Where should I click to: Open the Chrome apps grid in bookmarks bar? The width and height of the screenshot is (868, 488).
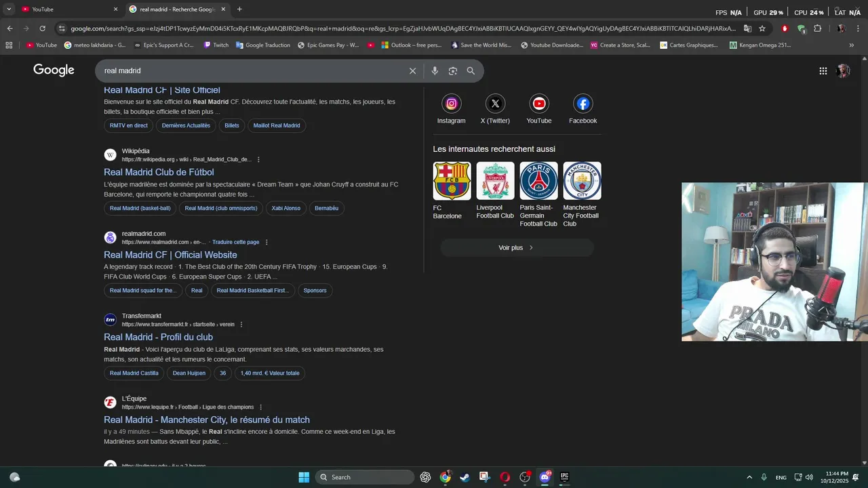tap(9, 45)
